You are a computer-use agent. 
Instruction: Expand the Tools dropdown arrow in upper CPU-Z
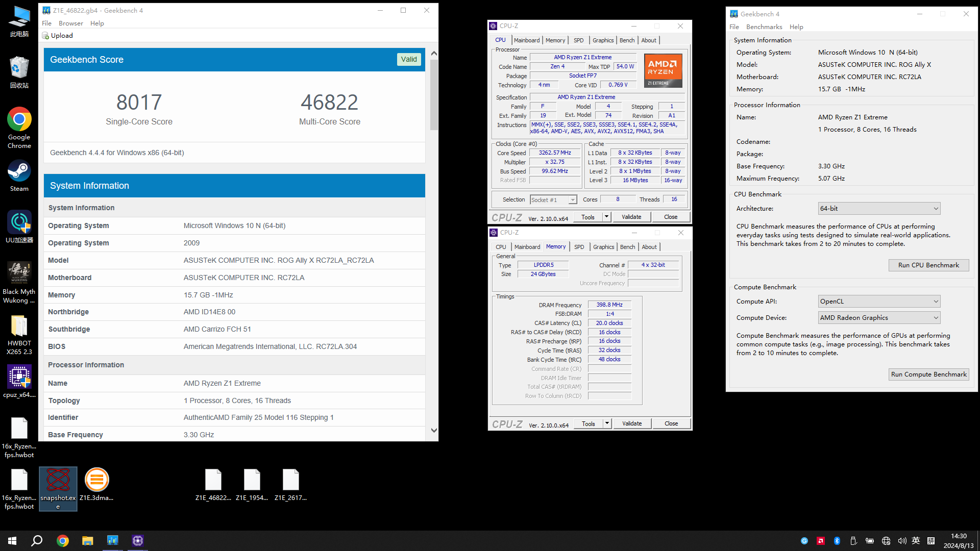[x=606, y=217]
